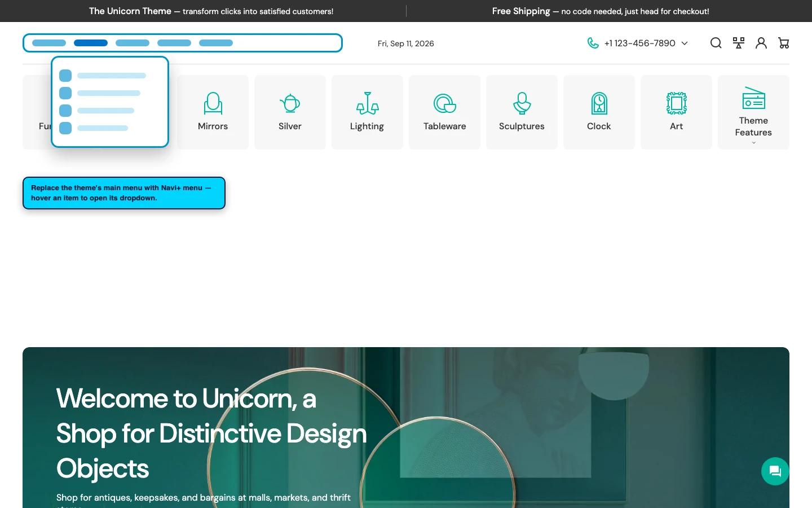The height and width of the screenshot is (508, 812).
Task: Click phone number +1 123-456-7890
Action: click(x=639, y=43)
